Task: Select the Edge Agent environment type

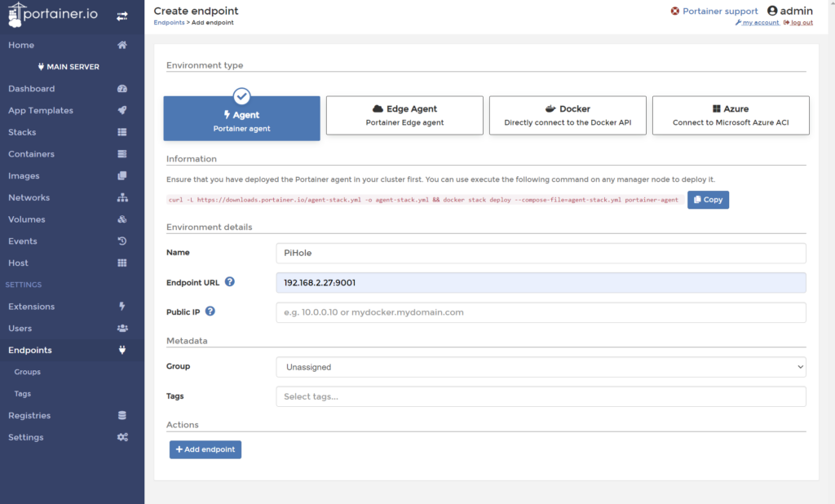Action: pos(404,115)
